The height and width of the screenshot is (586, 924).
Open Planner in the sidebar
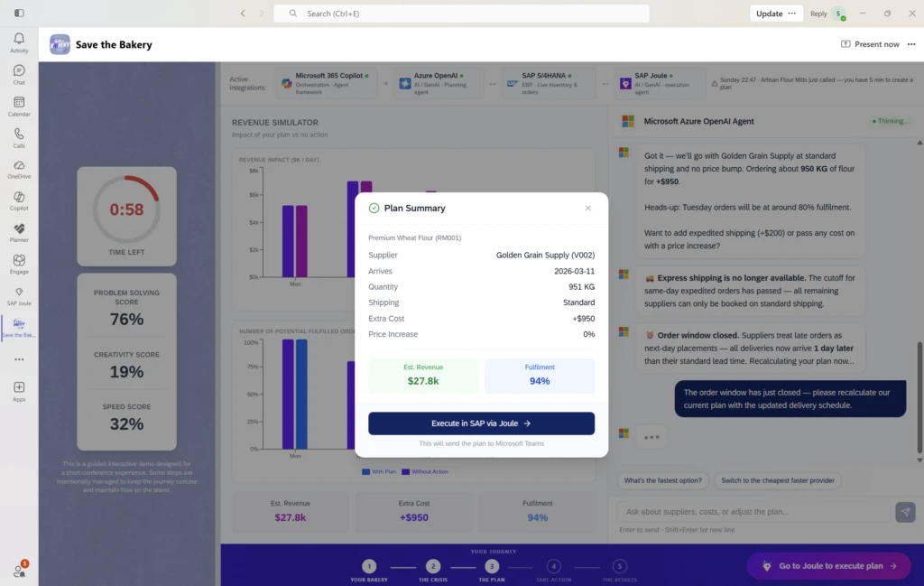click(x=19, y=232)
